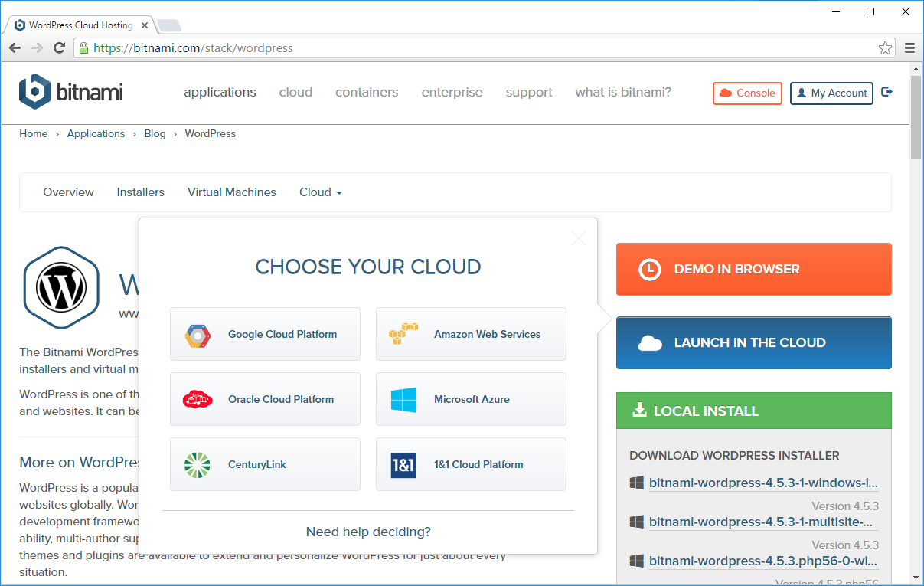Open the Chrome hamburger menu
Screen dimensions: 924x586
[909, 48]
